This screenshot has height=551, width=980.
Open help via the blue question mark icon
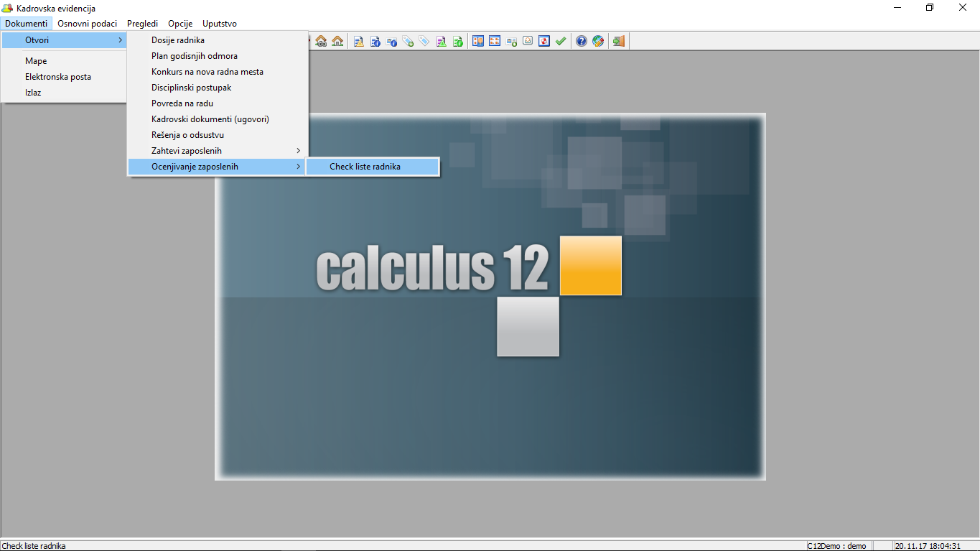(582, 41)
